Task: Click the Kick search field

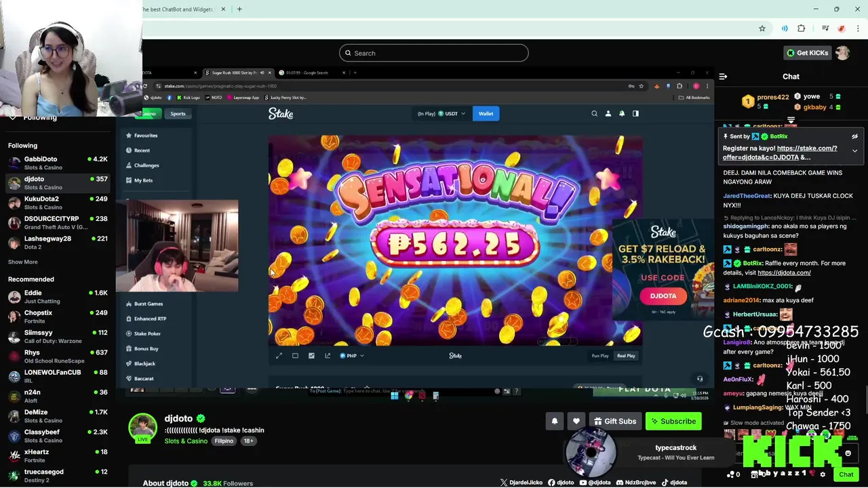Action: [434, 53]
